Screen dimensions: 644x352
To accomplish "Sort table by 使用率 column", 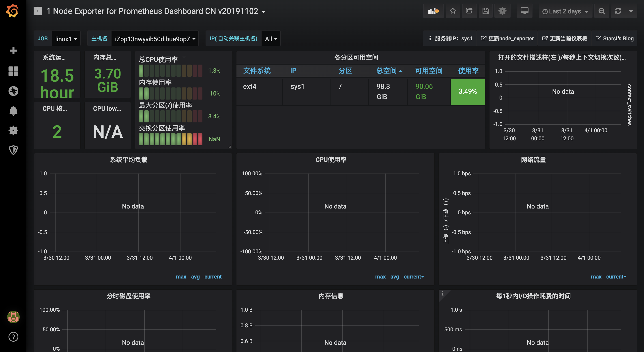I will pos(468,71).
